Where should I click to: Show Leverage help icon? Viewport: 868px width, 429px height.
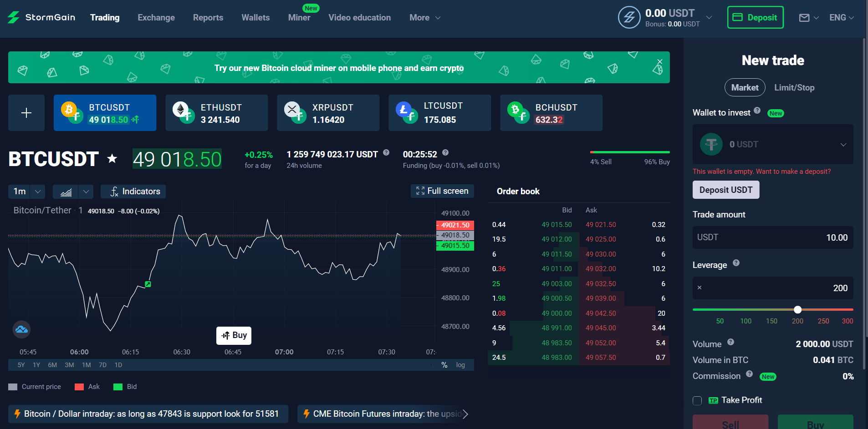pos(736,263)
